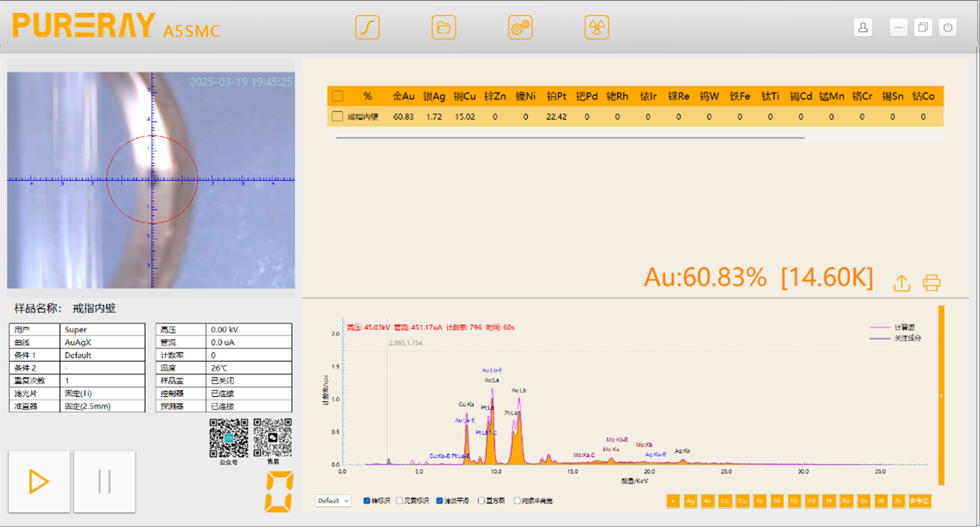Click the 金Au column header
Screen dimensions: 980x527
point(403,96)
